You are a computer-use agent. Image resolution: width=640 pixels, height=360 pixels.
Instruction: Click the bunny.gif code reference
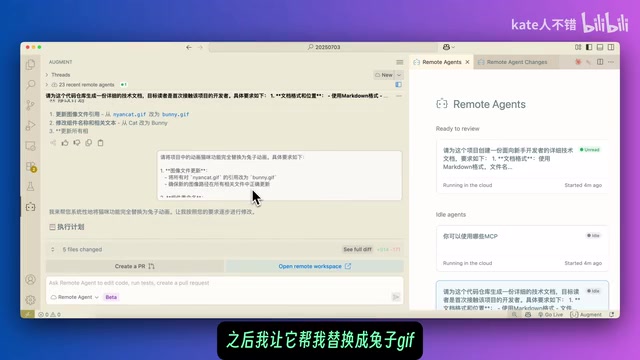[x=176, y=114]
